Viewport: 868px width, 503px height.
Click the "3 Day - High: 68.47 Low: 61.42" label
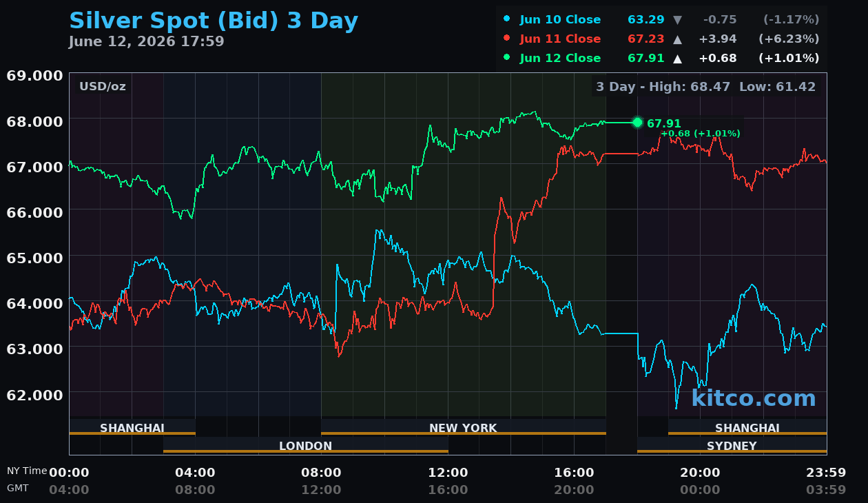point(706,87)
